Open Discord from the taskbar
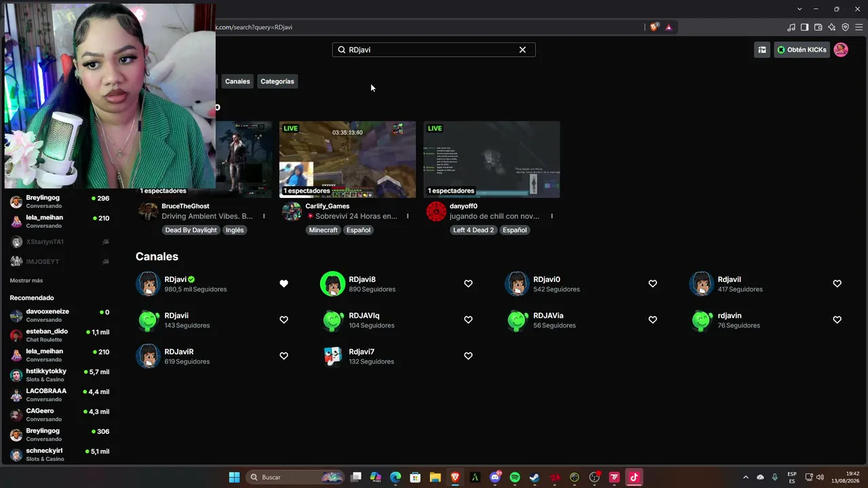Image resolution: width=868 pixels, height=488 pixels. (x=495, y=477)
